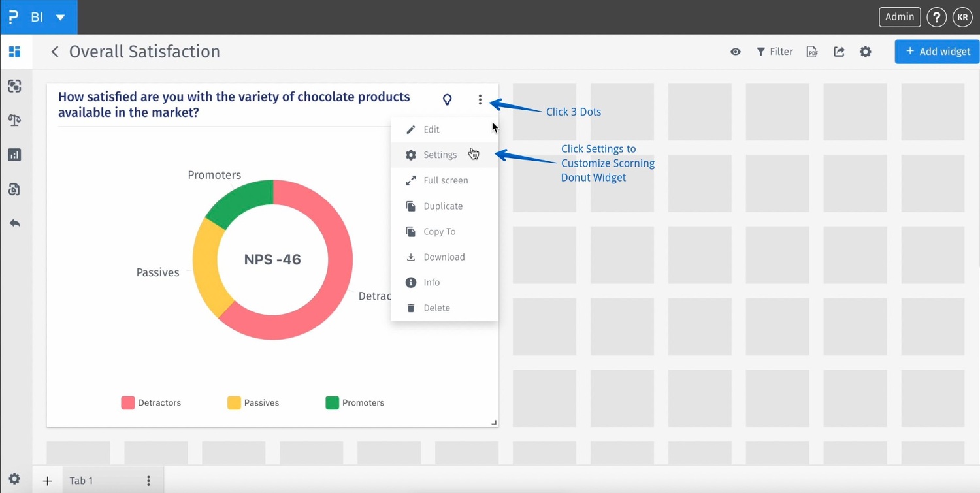
Task: Open dashboard settings gear in top toolbar
Action: tap(866, 52)
